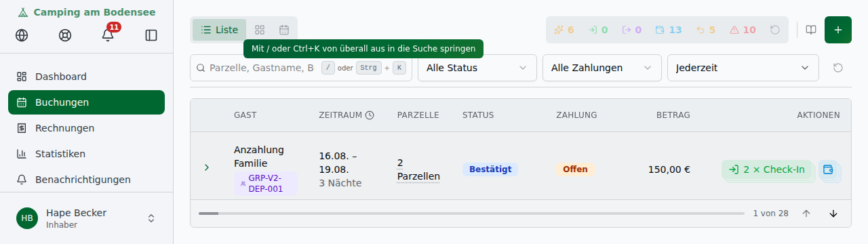Open the language globe icon
This screenshot has height=244, width=868.
[x=22, y=35]
